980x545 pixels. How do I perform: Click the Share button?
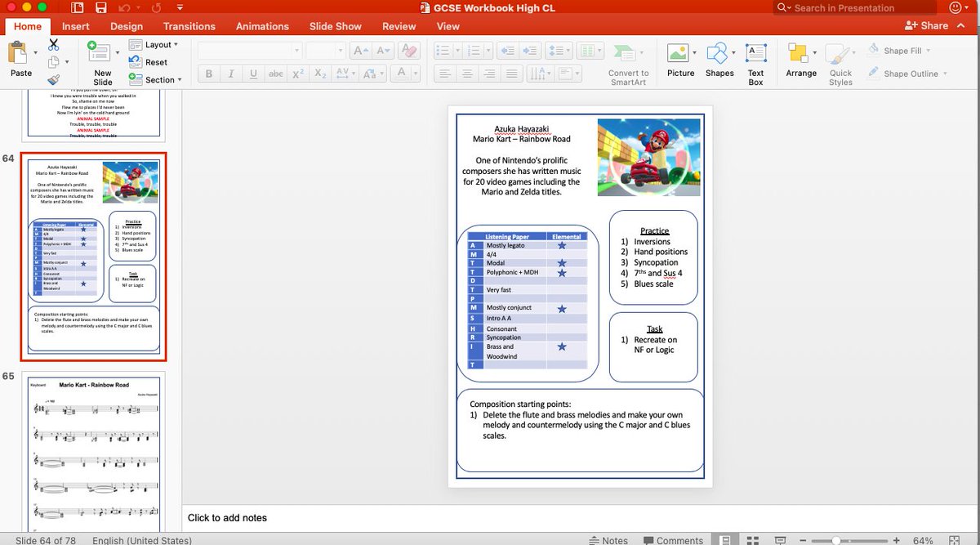pyautogui.click(x=927, y=26)
